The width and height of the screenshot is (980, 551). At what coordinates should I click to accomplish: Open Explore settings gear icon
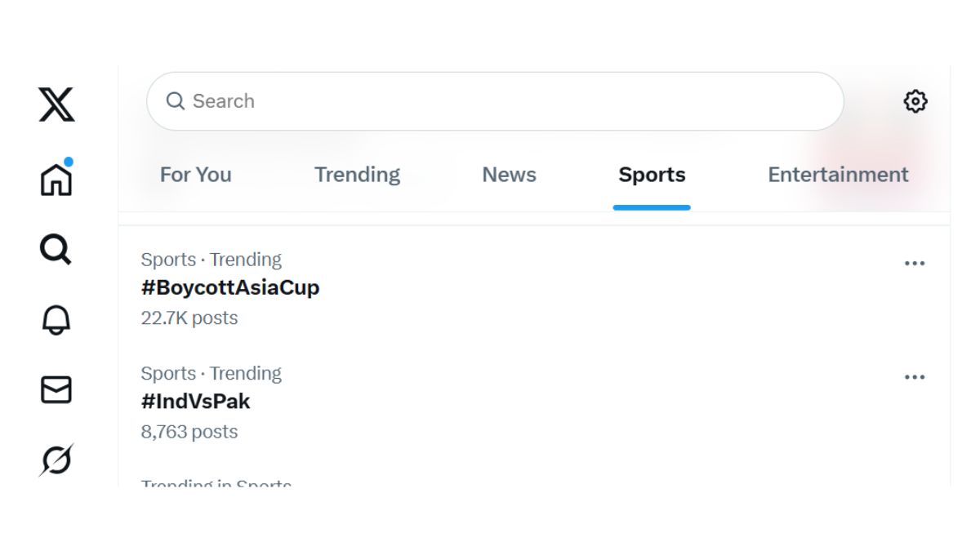coord(915,101)
